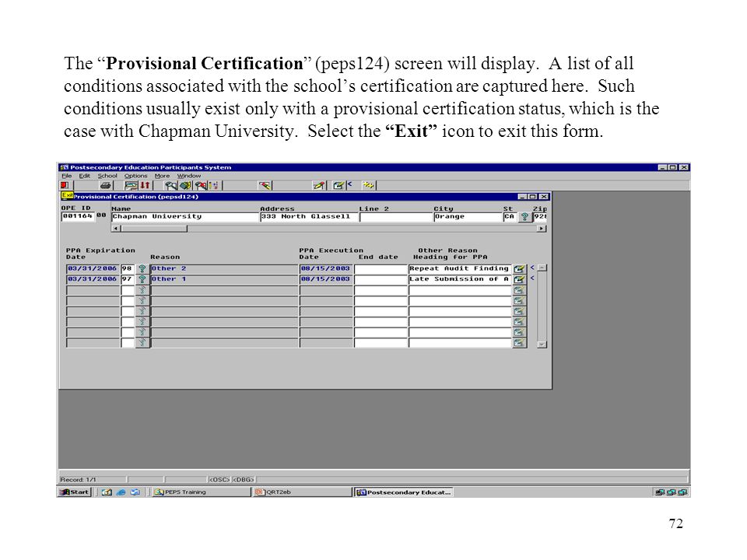Click the third quick launch icon before PEPS Training

point(135,492)
